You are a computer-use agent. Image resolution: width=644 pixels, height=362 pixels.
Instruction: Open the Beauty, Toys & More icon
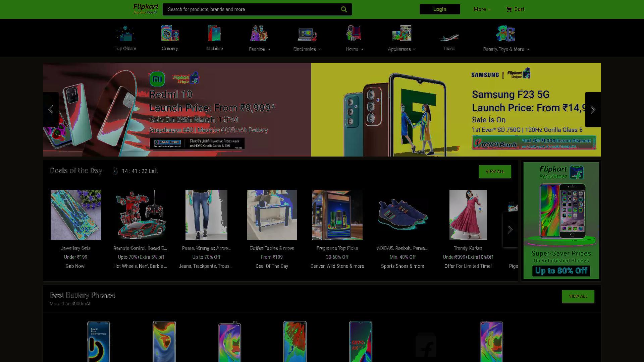point(506,33)
